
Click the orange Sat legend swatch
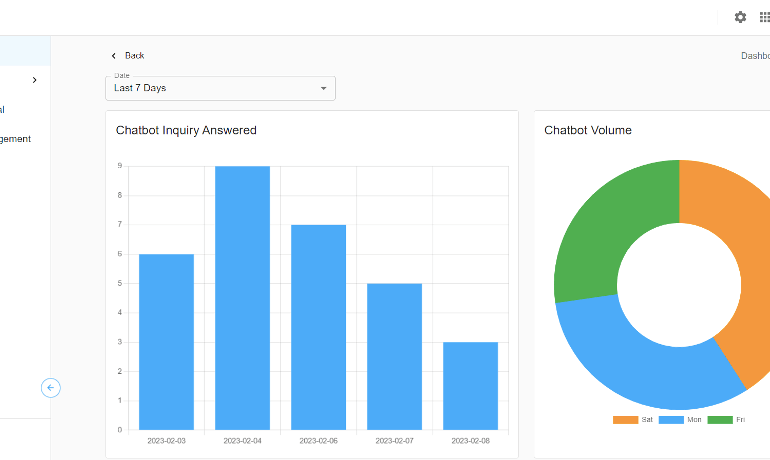(625, 420)
